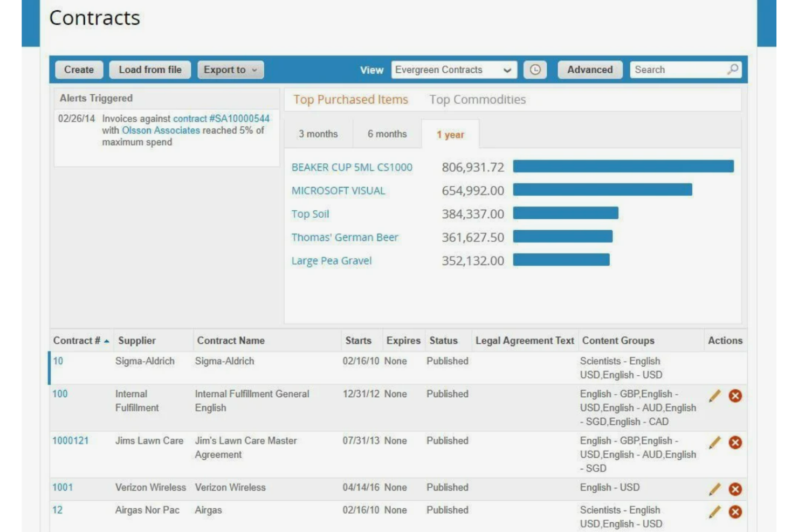
Task: Click the Top Soil spend bar
Action: (566, 213)
